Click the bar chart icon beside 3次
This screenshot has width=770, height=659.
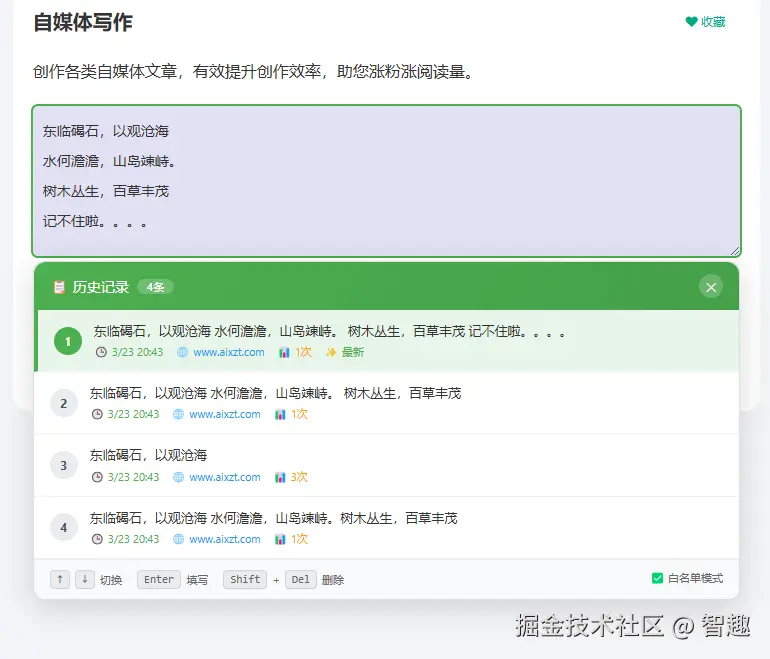[x=280, y=477]
